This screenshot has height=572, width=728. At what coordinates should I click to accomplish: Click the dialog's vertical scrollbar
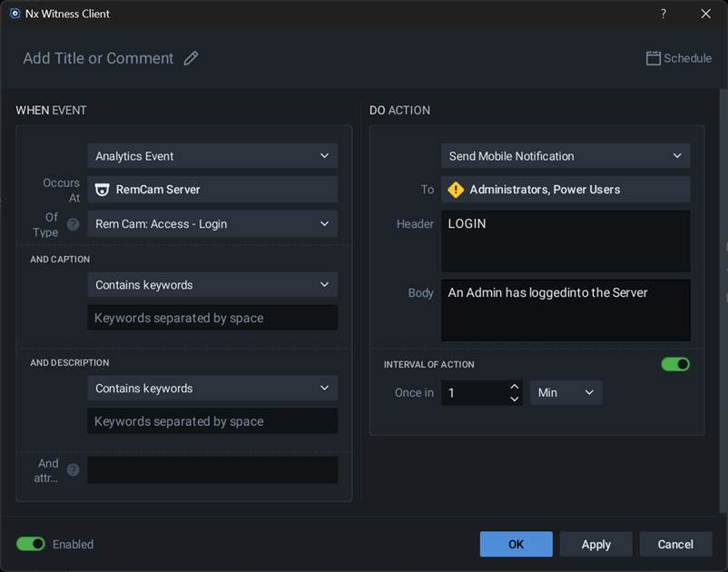(723, 301)
